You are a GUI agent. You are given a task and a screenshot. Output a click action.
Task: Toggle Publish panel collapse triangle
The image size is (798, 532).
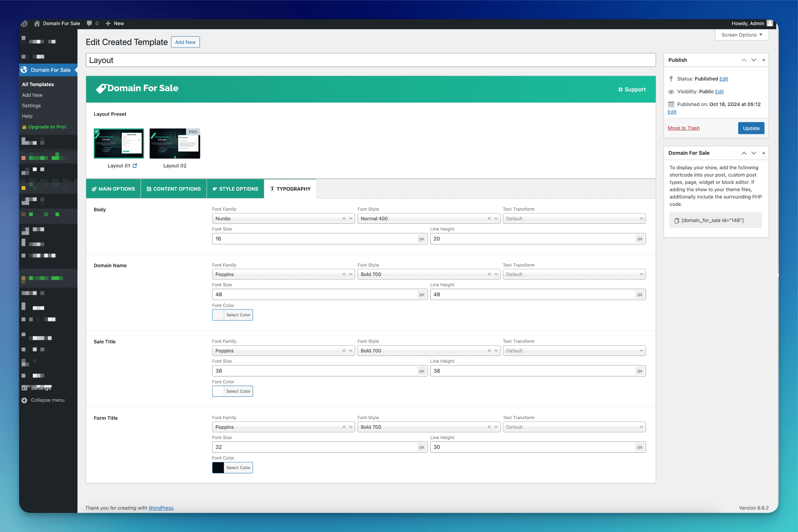[x=764, y=60]
